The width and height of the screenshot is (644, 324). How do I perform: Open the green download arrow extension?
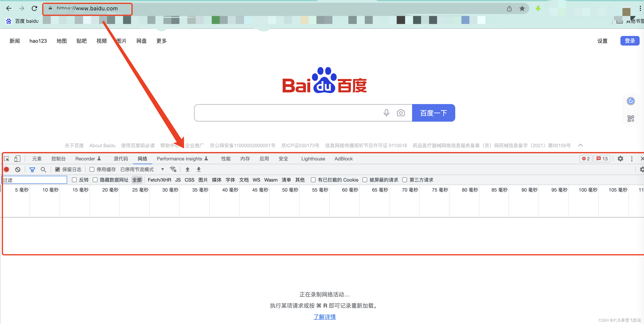pos(538,9)
